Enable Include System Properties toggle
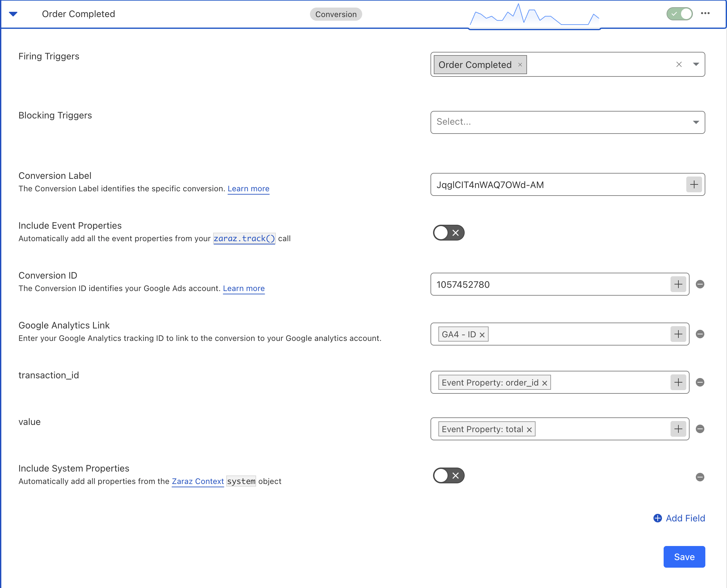 click(449, 475)
